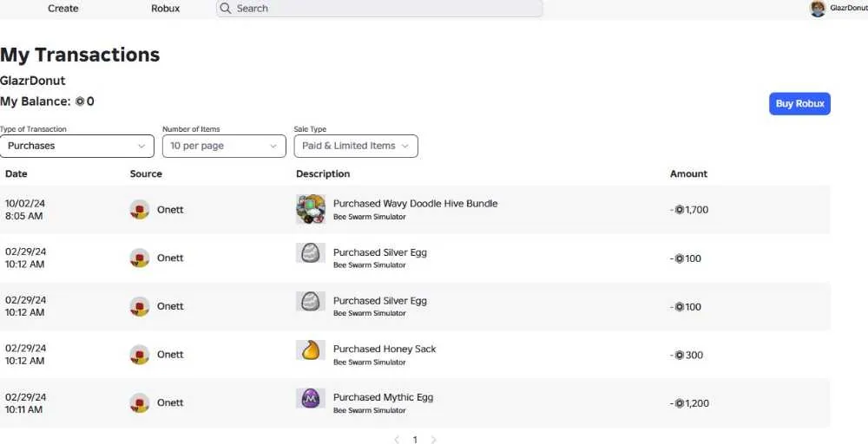Click Onett name in Wavy Doodle row
The image size is (868, 444).
[170, 210]
